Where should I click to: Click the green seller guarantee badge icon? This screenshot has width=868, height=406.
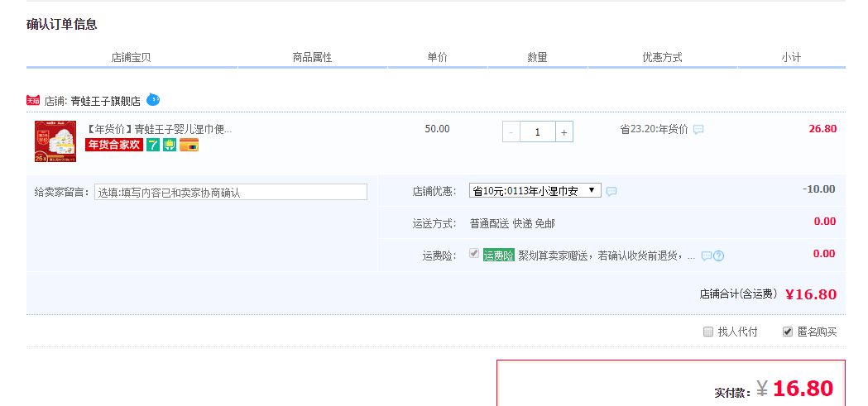point(170,145)
